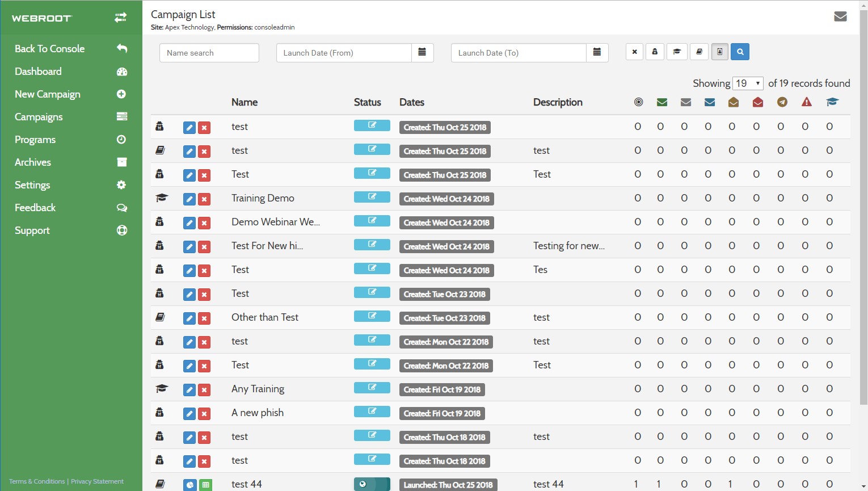The image size is (868, 491).
Task: Open calendar for Launch Date (To)
Action: point(597,53)
